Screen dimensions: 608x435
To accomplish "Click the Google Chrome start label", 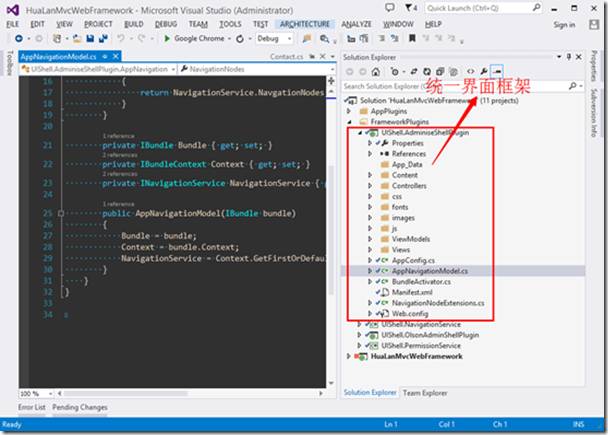I will point(199,38).
